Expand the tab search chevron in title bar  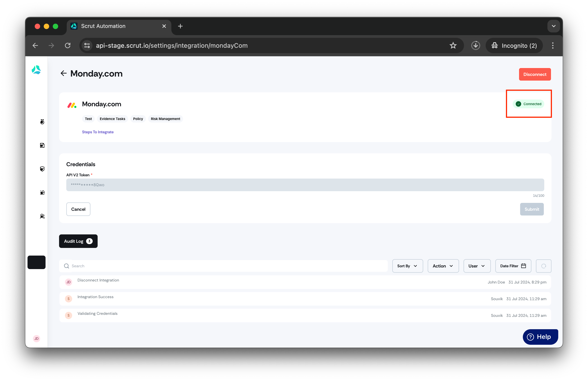point(554,26)
